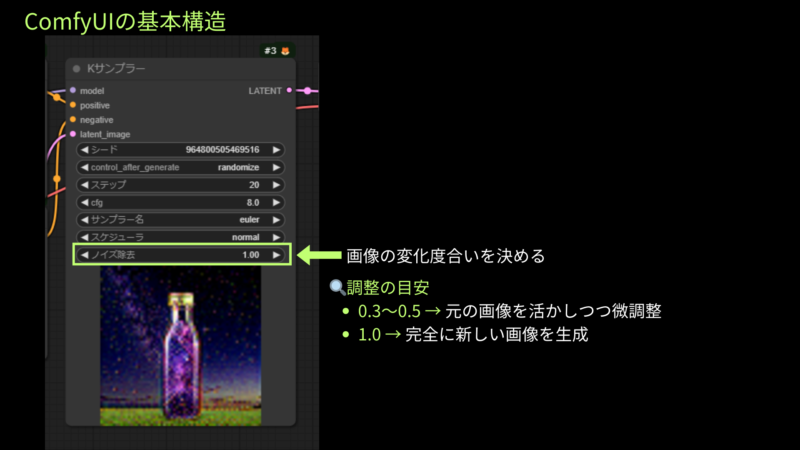Select next スケジューラ option
Viewport: 800px width, 450px height.
coord(276,237)
